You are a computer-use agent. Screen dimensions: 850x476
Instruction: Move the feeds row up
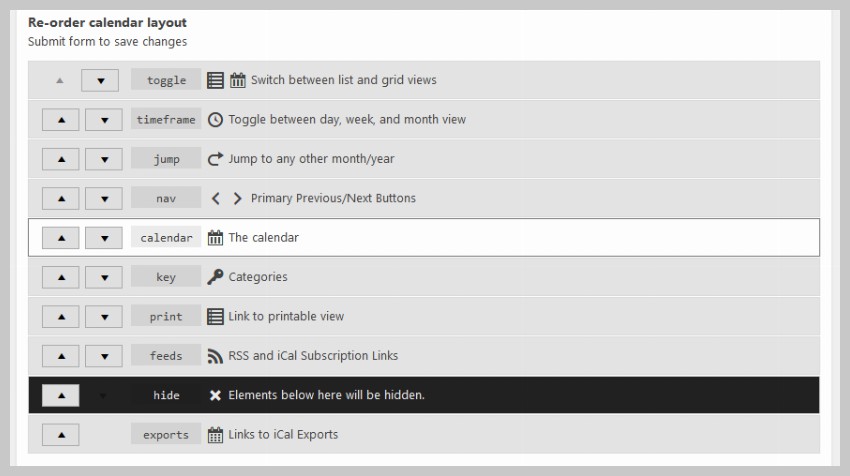[61, 356]
